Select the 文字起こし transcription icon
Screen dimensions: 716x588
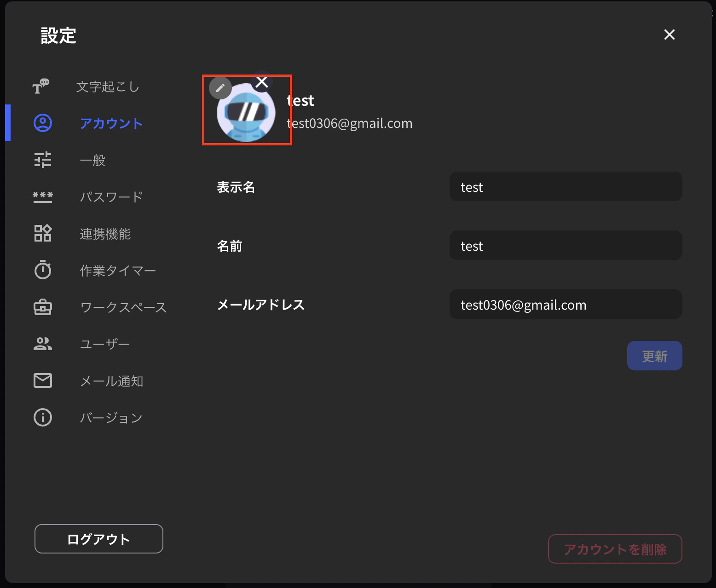pos(43,86)
